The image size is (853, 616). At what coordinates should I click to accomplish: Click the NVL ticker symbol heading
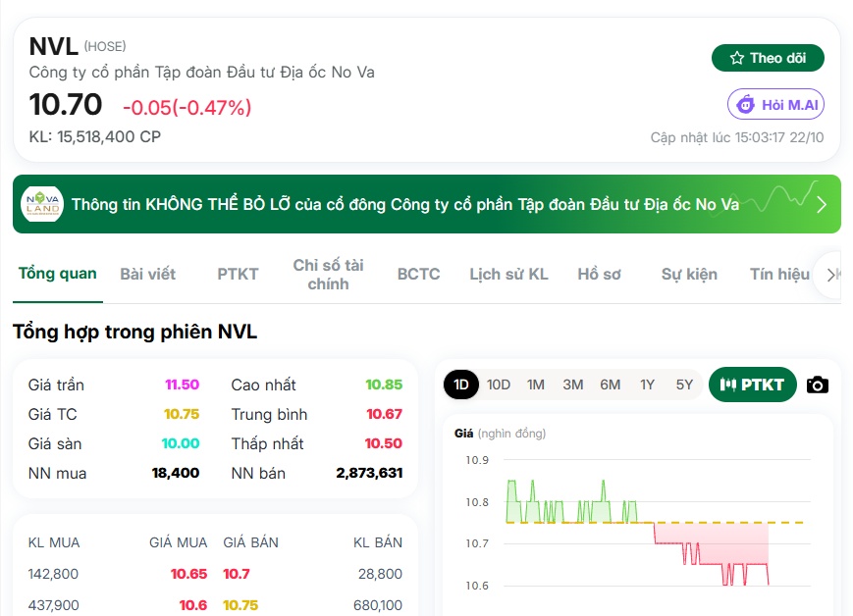53,46
